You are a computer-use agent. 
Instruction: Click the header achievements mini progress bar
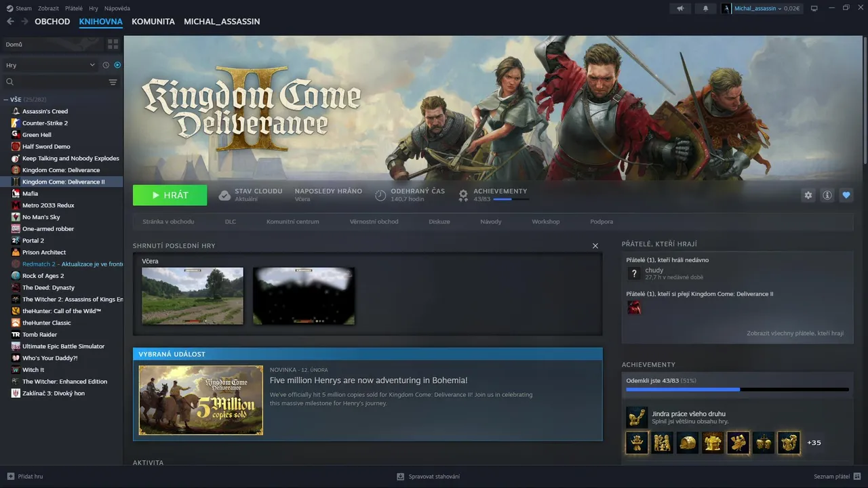[511, 199]
